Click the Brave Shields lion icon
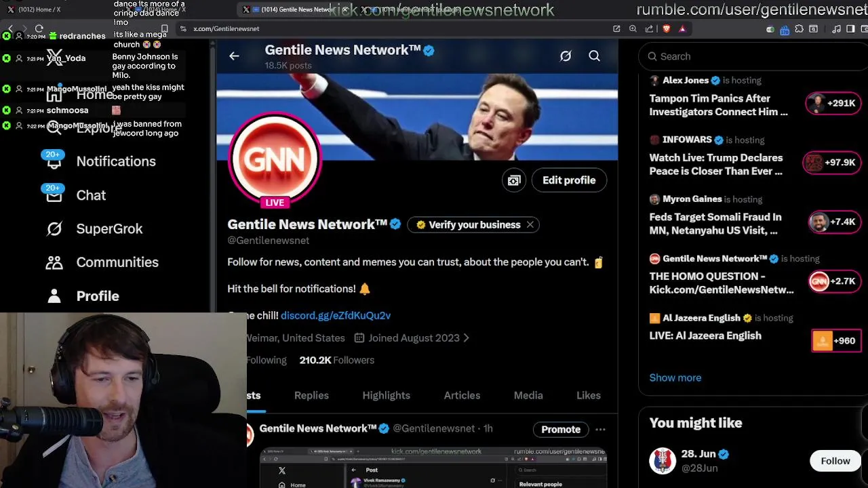The height and width of the screenshot is (488, 868). [667, 28]
